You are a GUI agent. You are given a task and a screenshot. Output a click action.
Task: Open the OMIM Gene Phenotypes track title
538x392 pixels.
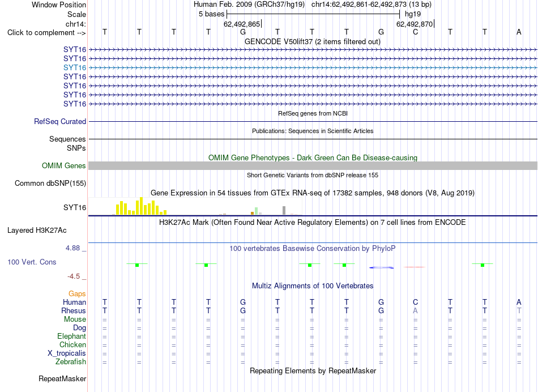(313, 157)
